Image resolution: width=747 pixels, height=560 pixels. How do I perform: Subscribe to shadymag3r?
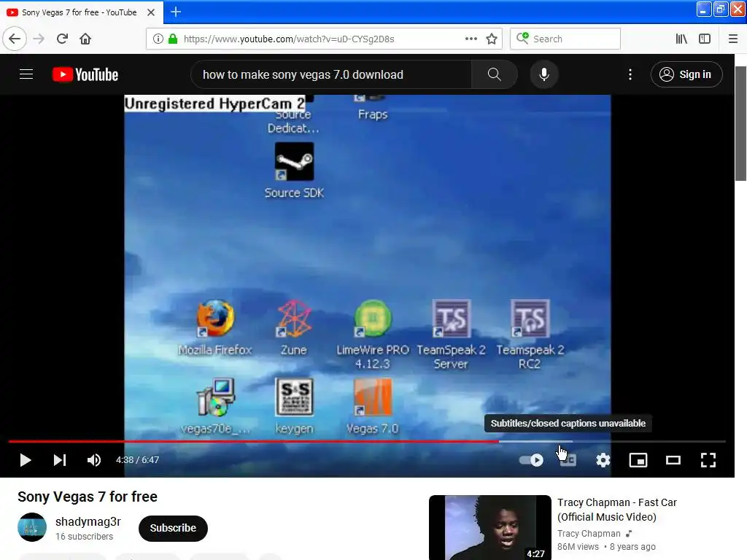(173, 529)
